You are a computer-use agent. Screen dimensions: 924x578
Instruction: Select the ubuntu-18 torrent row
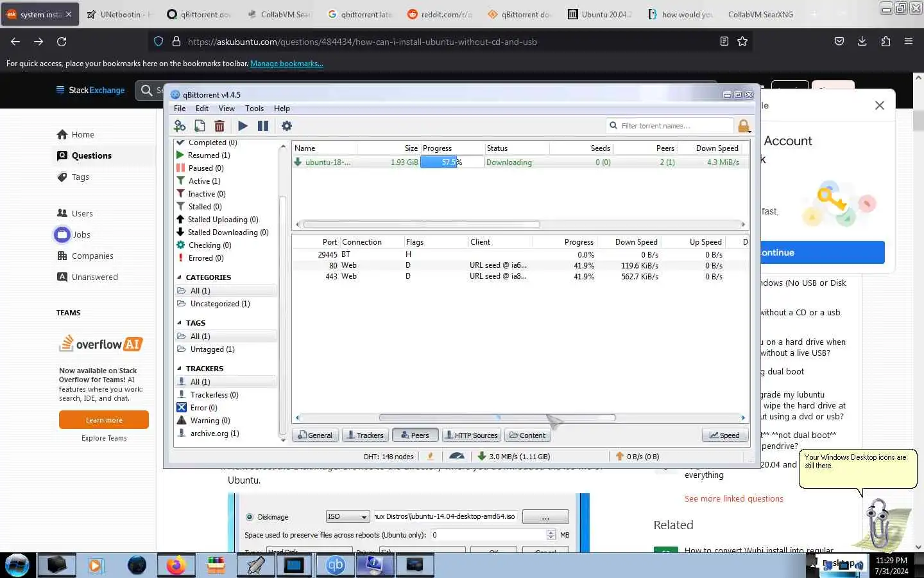tap(520, 162)
